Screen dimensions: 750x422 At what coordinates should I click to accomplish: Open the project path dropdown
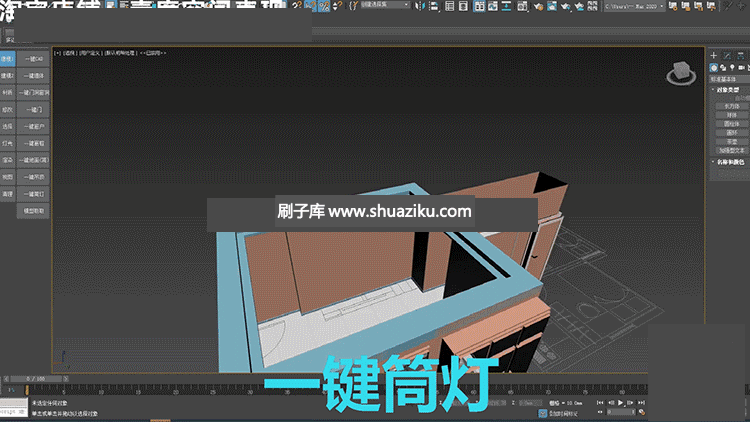634,6
